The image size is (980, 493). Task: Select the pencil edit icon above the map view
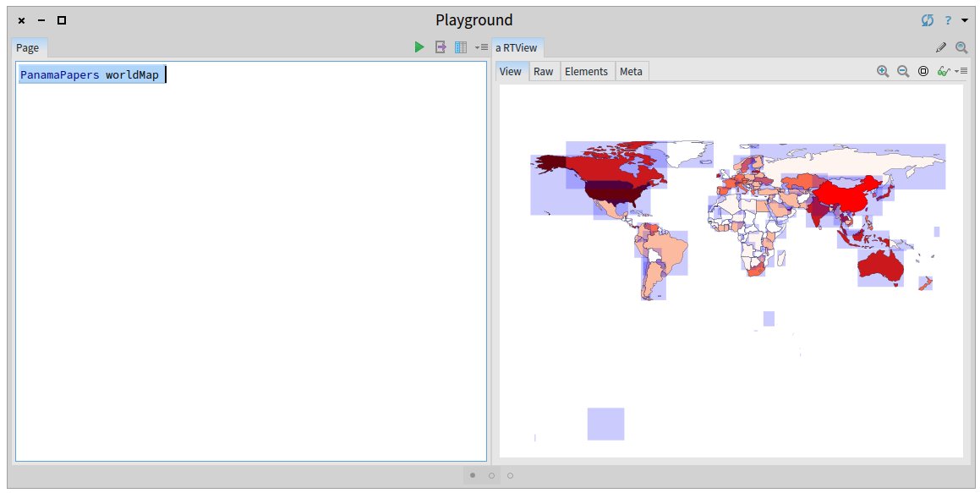(940, 47)
